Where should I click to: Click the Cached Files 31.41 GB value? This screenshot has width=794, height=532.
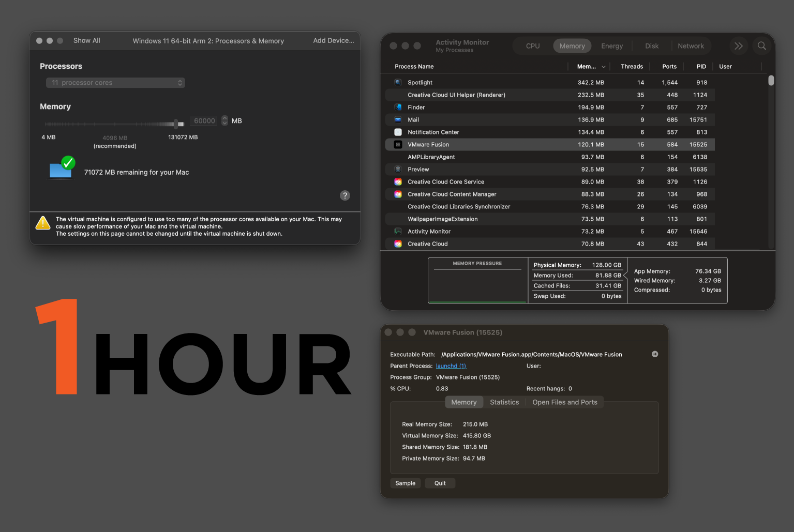tap(608, 286)
